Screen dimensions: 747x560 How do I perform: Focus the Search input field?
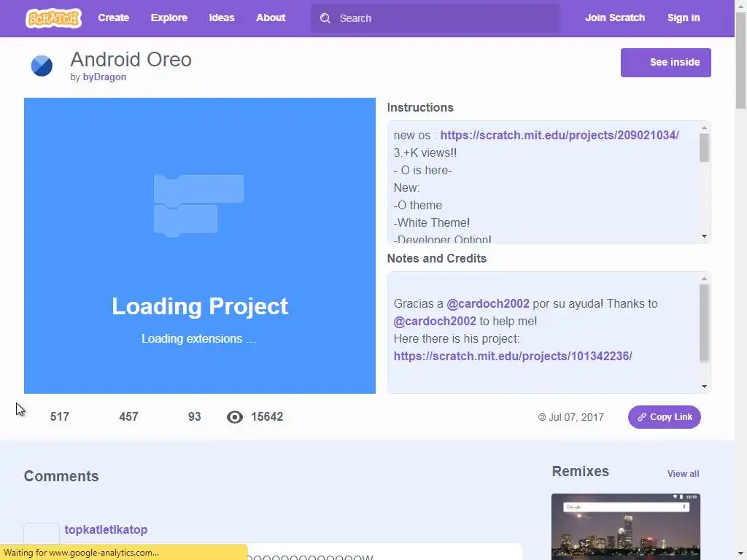pos(436,18)
